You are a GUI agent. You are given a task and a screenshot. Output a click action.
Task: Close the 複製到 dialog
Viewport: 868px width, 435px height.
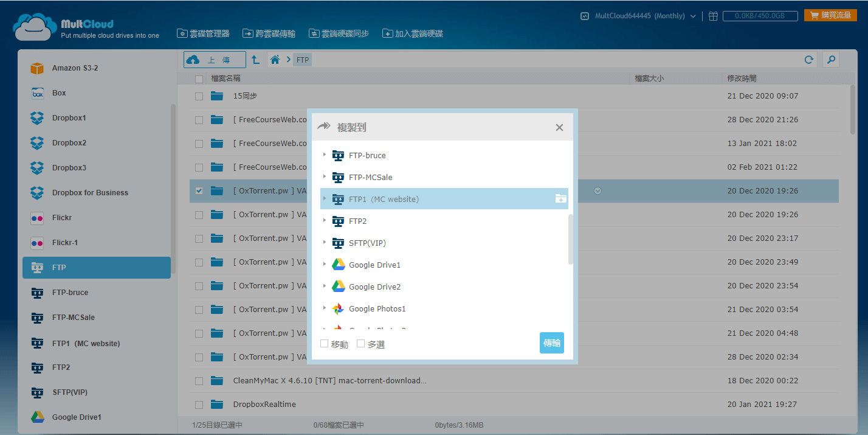(x=560, y=127)
